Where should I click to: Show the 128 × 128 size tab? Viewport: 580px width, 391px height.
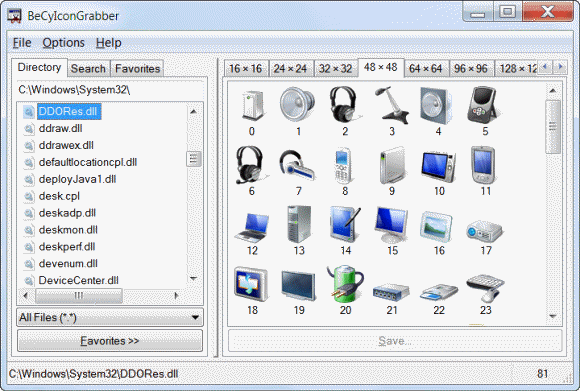(516, 68)
